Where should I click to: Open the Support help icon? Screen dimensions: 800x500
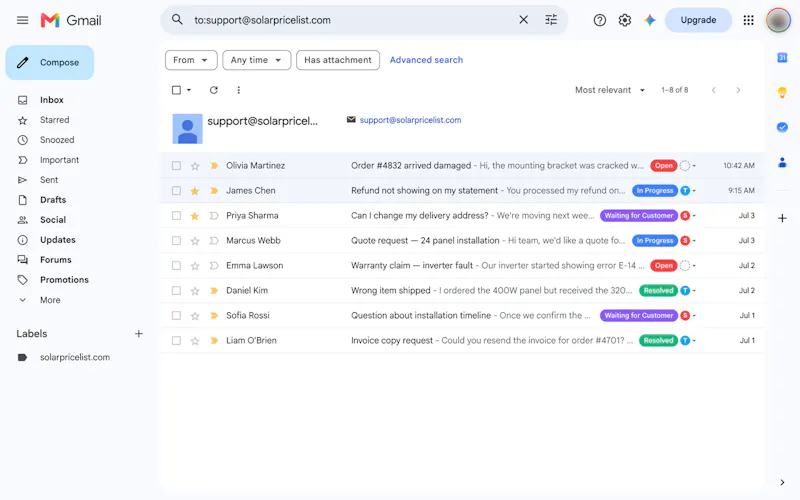point(599,20)
